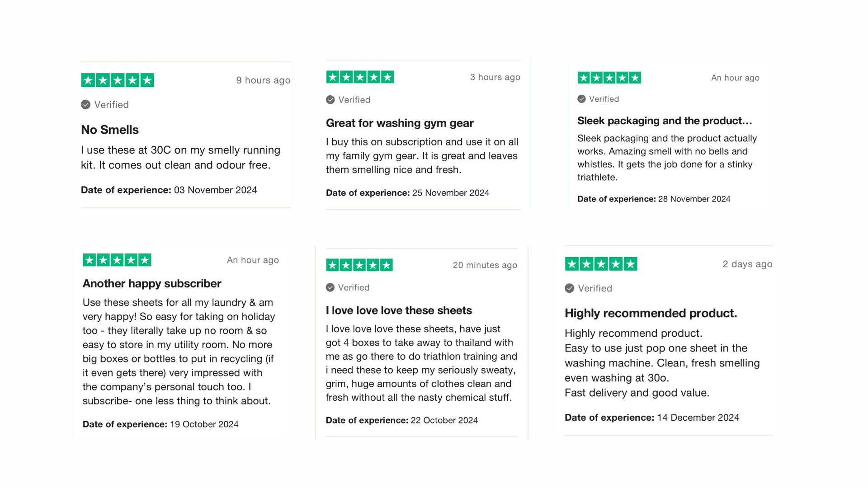Click the Verified checkmark icon above No Smells
The width and height of the screenshot is (868, 488).
[86, 105]
